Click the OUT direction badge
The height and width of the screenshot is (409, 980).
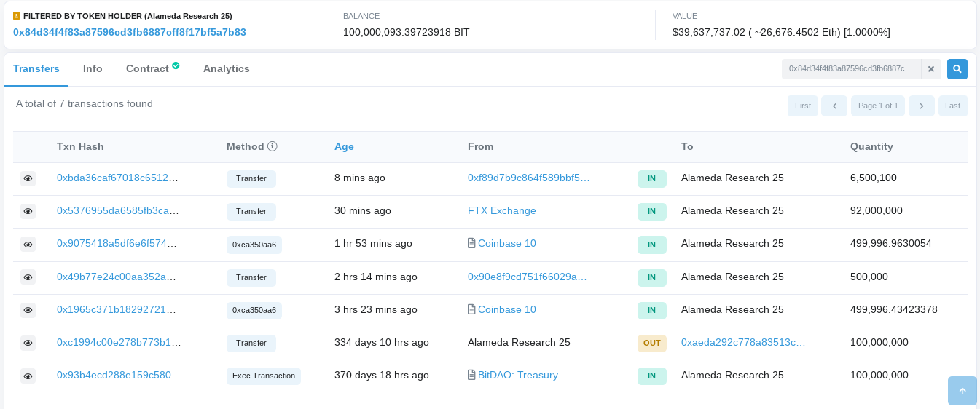click(x=652, y=343)
